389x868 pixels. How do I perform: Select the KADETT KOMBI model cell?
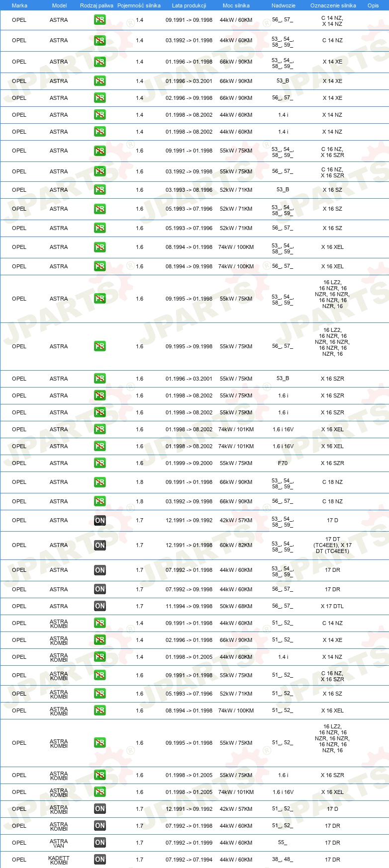click(59, 860)
